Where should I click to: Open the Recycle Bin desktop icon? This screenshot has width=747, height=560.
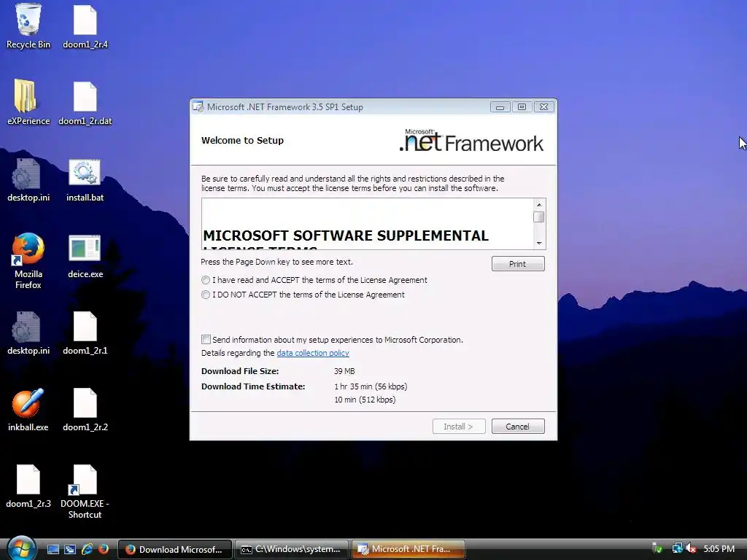tap(28, 26)
